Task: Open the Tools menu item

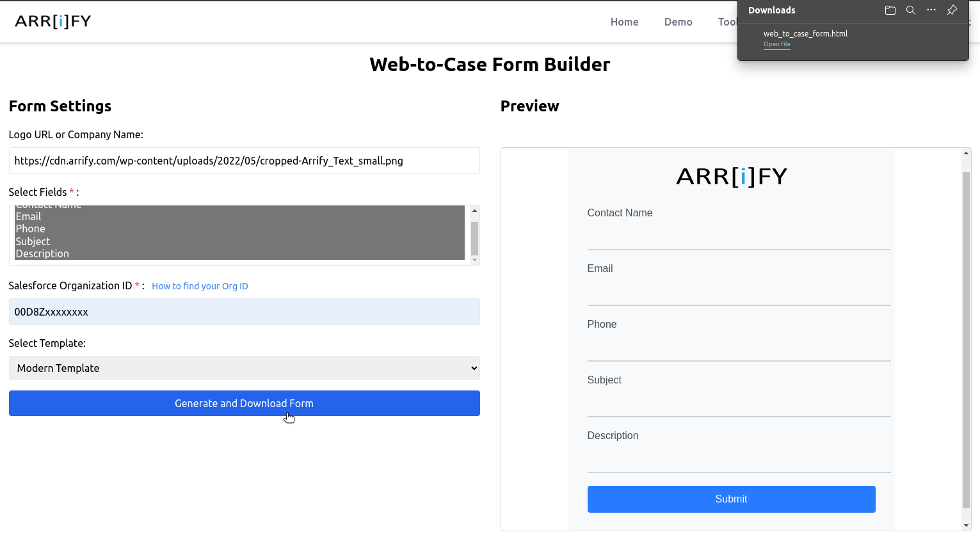Action: coord(728,22)
